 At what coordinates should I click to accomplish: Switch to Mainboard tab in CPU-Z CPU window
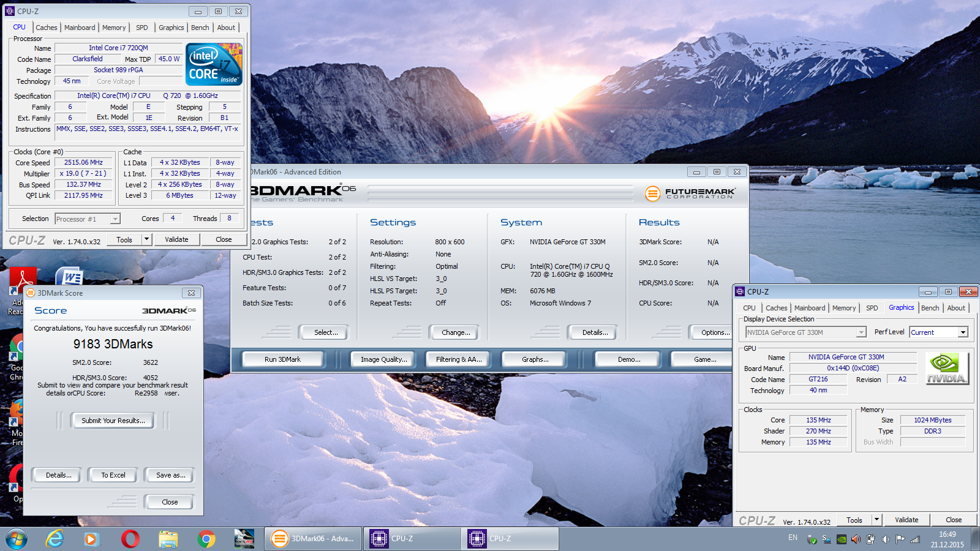[80, 28]
